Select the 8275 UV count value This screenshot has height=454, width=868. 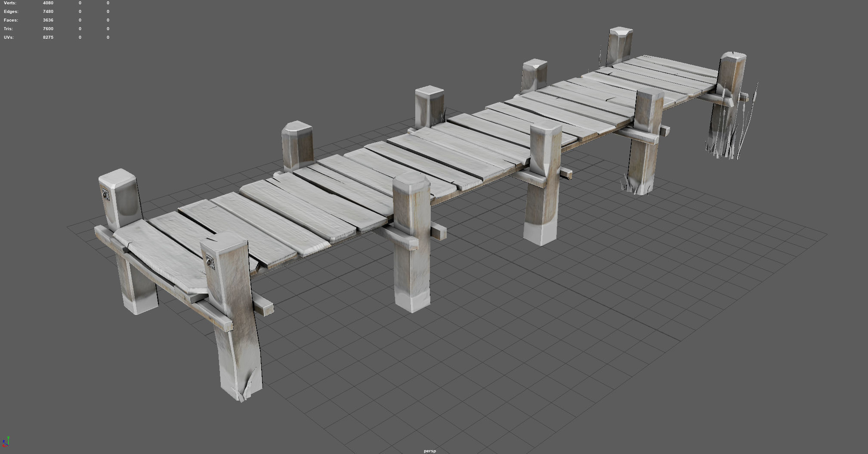coord(48,37)
